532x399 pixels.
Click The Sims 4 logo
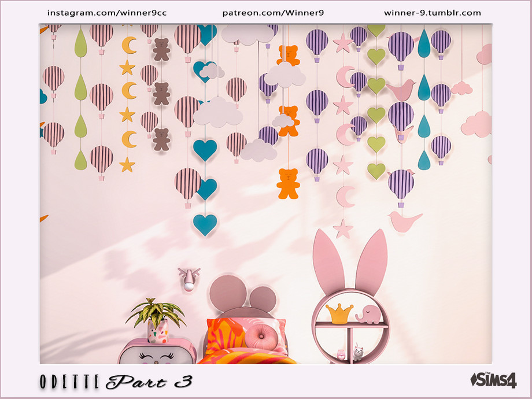[493, 380]
